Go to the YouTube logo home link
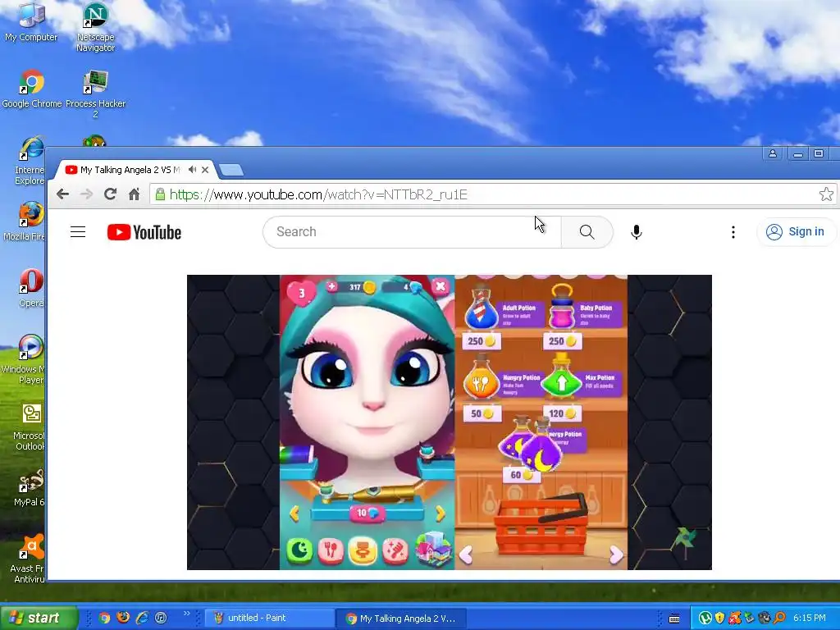Screen dimensions: 840x630 pos(144,232)
